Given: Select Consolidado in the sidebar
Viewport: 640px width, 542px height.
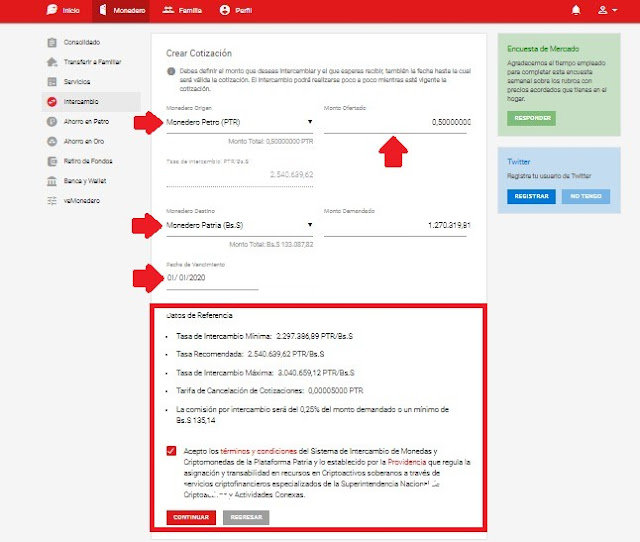Looking at the screenshot, I should (82, 42).
